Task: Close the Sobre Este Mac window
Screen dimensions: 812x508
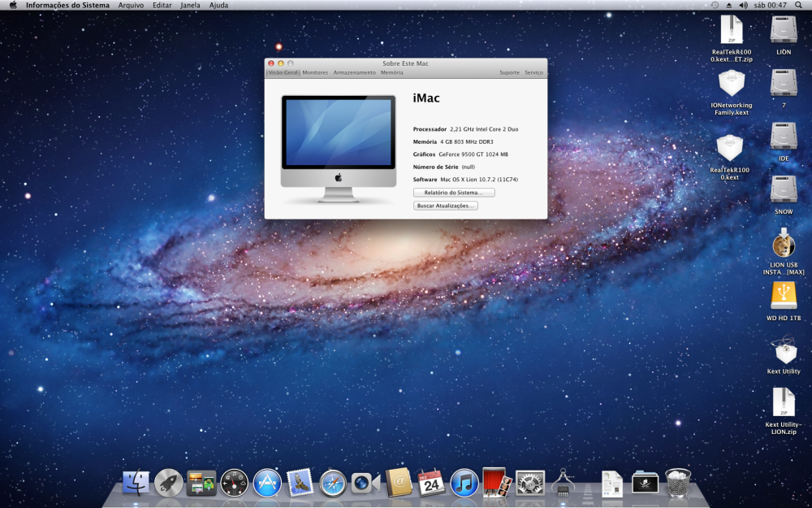Action: [x=271, y=63]
